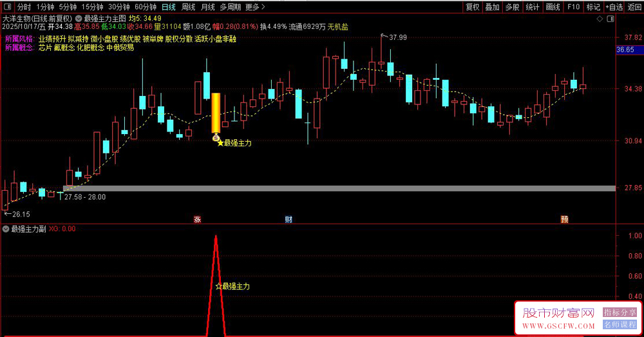644x337 pixels.
Task: Select the 氟概念 concept tag
Action: 64,48
